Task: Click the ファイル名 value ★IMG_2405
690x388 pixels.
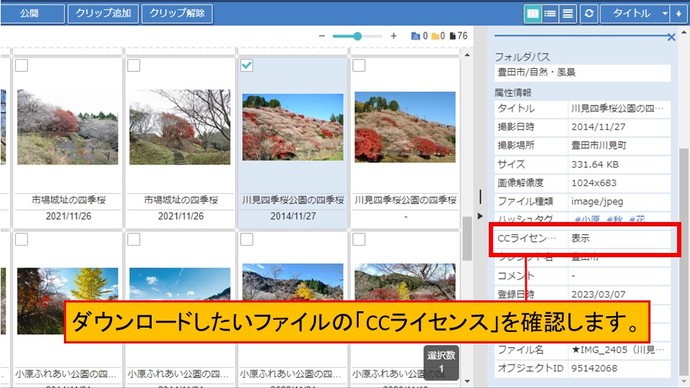Action: tap(617, 350)
